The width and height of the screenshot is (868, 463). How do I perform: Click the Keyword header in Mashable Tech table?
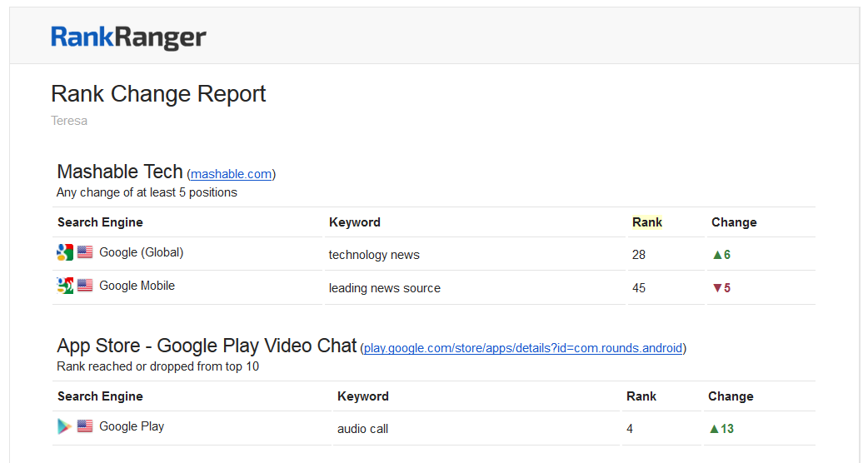[355, 222]
